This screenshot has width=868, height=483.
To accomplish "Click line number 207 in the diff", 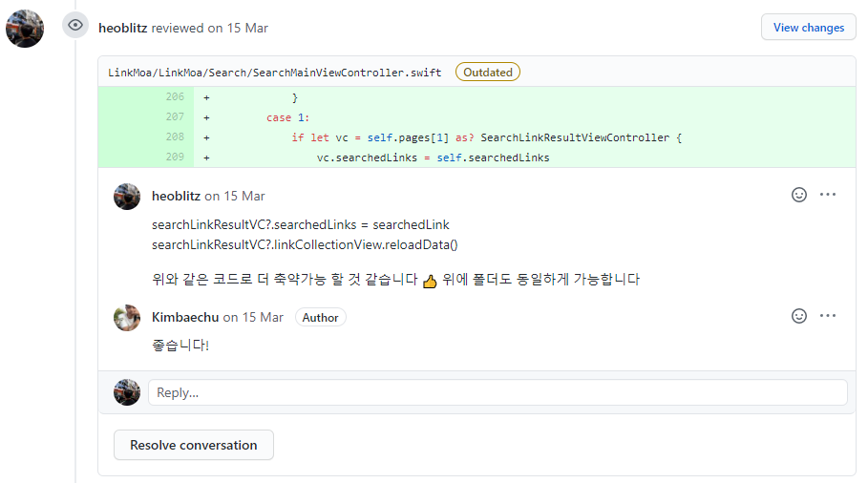I will [175, 116].
